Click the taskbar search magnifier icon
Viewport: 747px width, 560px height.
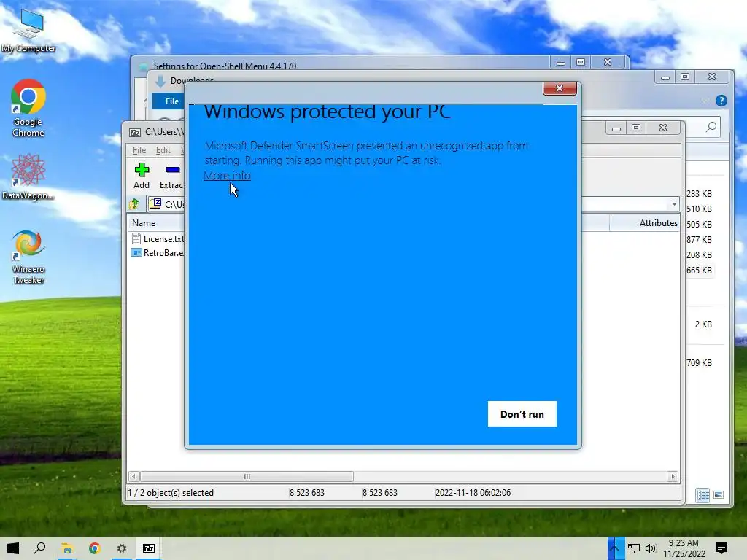pos(40,548)
